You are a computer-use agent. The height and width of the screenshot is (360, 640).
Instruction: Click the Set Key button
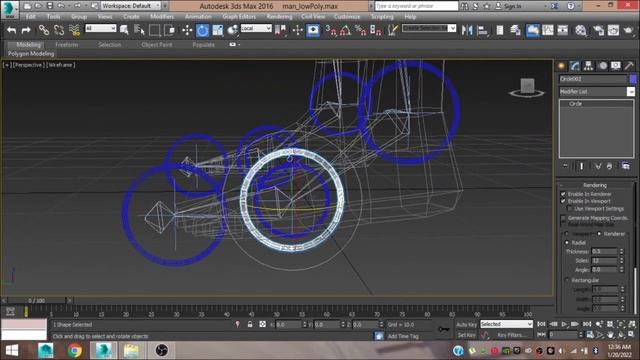[466, 335]
